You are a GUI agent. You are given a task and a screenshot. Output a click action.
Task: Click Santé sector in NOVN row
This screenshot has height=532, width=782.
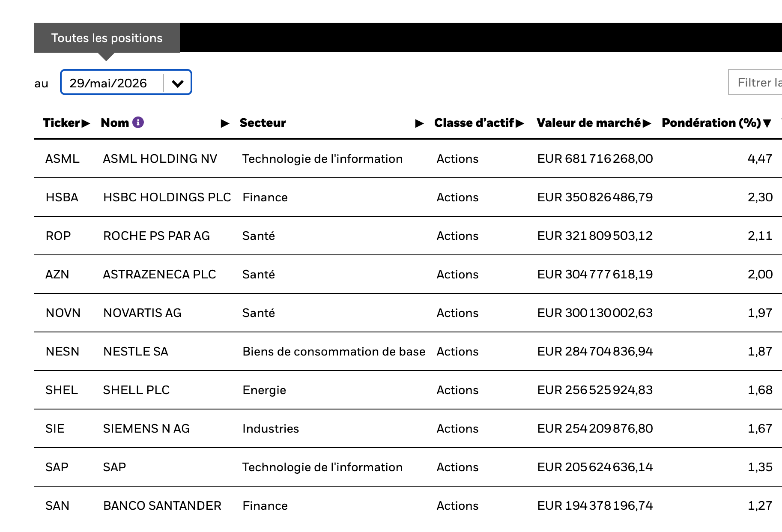(x=259, y=313)
